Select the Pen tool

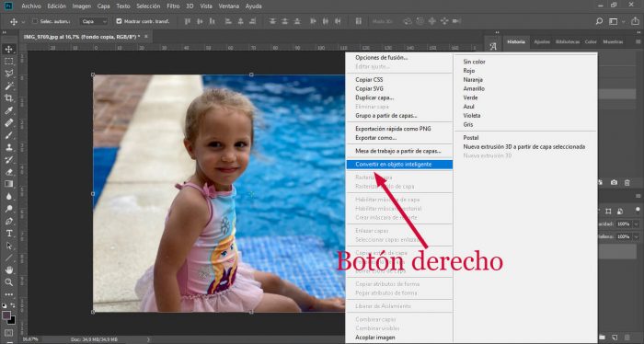pyautogui.click(x=8, y=221)
